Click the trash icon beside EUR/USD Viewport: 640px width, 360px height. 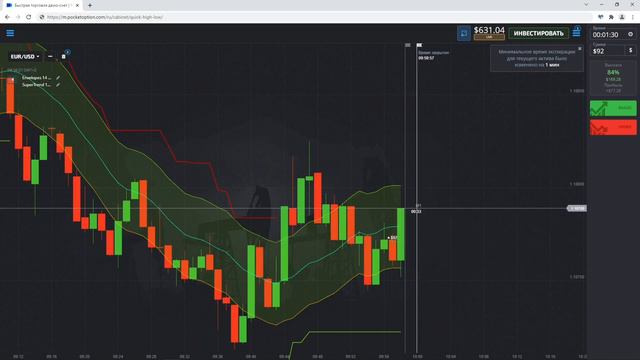click(63, 56)
